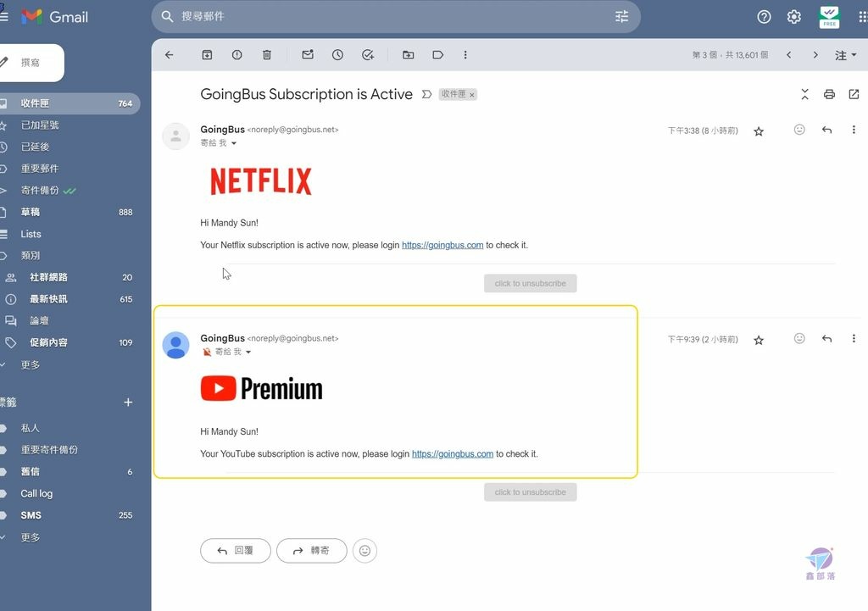Snooze the conversation with the clock icon
The image size is (868, 611).
pos(337,55)
